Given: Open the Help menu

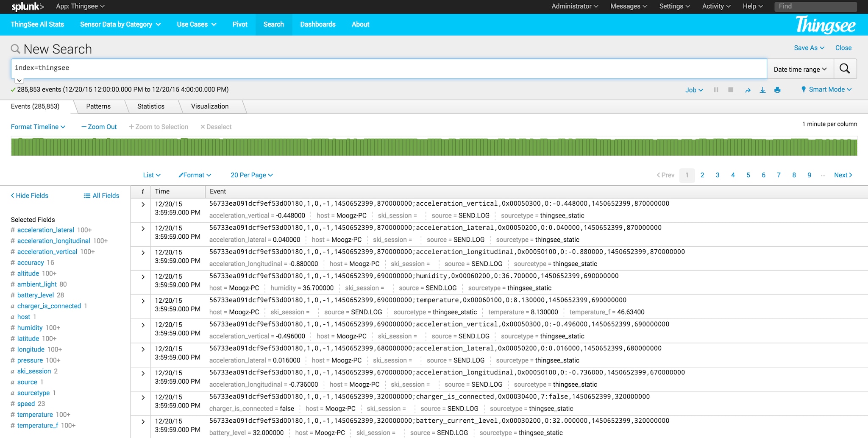Looking at the screenshot, I should [x=753, y=6].
